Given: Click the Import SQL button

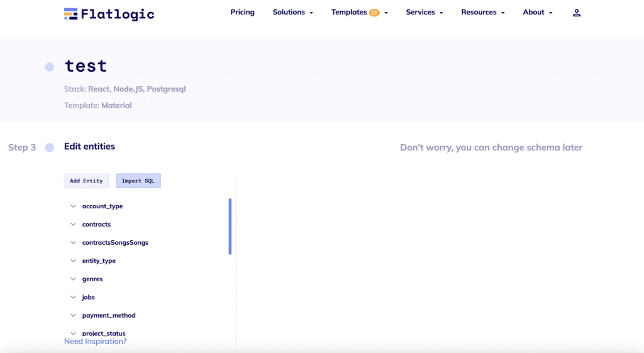Looking at the screenshot, I should click(138, 181).
